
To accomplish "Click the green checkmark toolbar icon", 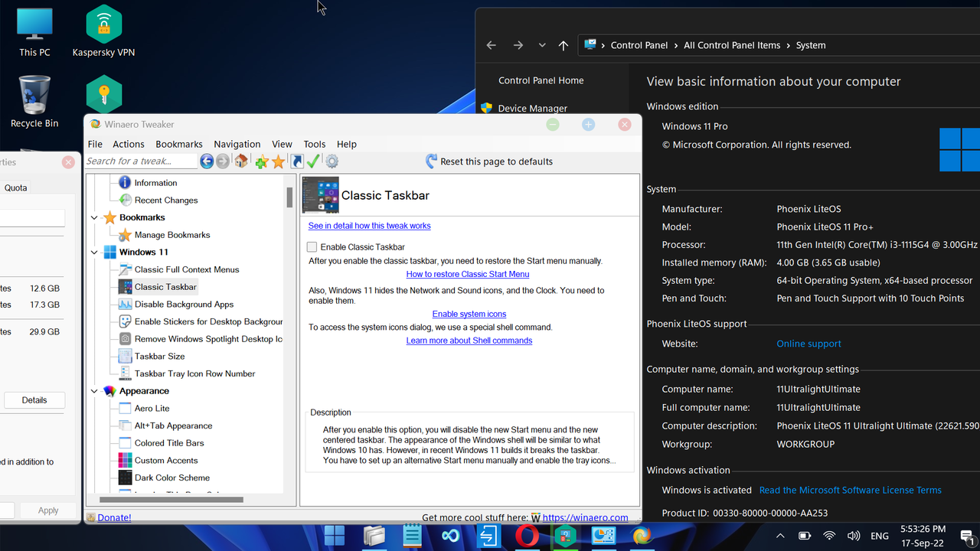I will pyautogui.click(x=313, y=161).
